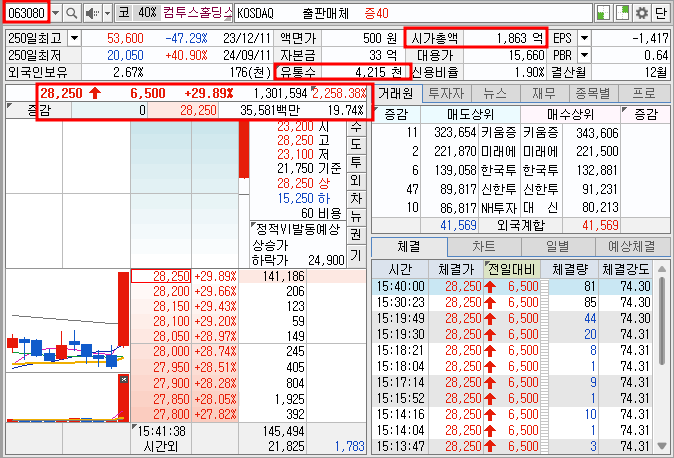The height and width of the screenshot is (458, 674).
Task: Click the upper limit price 28,250 상
Action: pos(303,183)
